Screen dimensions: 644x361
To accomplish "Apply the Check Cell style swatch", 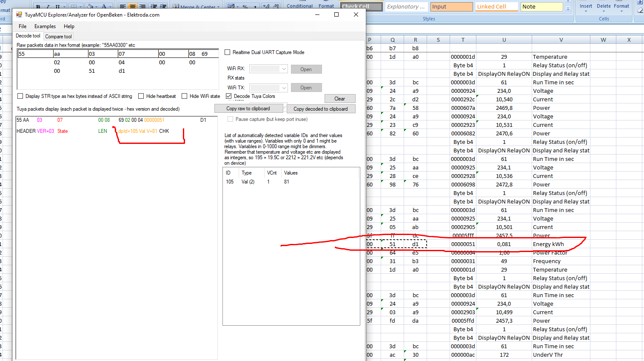I will (361, 7).
